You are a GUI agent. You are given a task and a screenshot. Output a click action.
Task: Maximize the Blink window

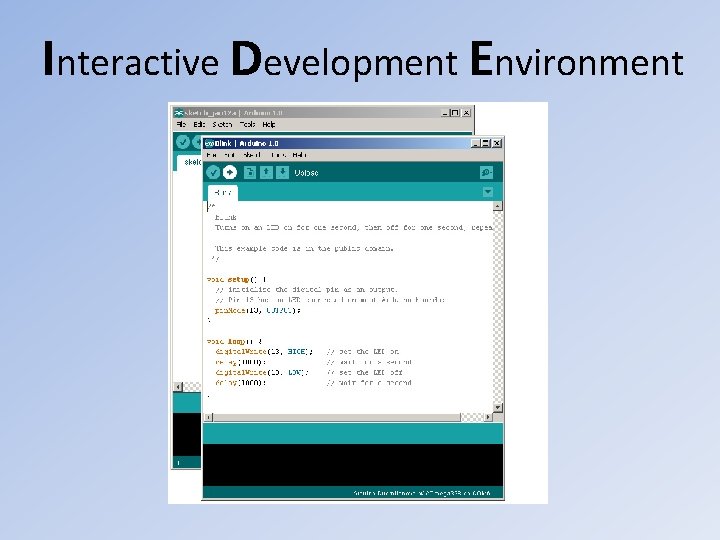pyautogui.click(x=485, y=143)
